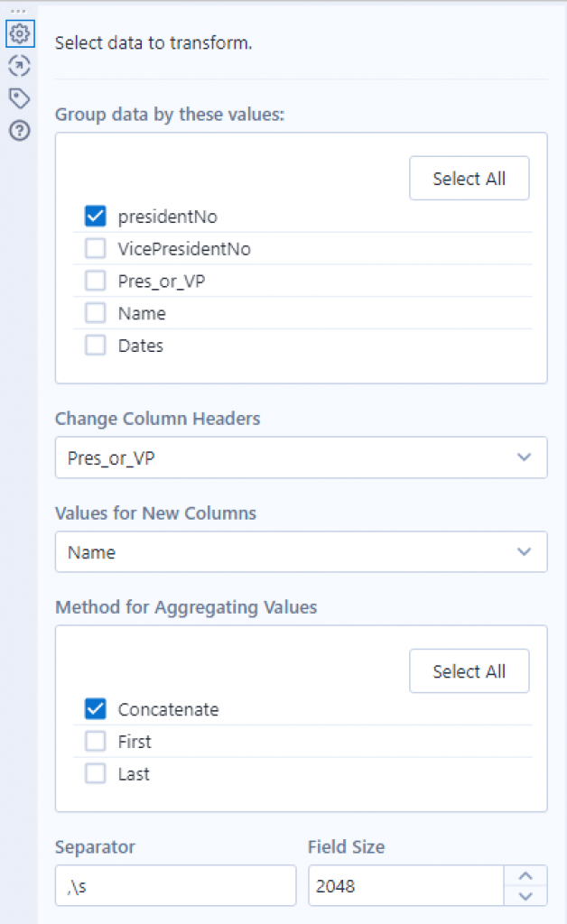Decrease Field Size with down arrow

(527, 896)
